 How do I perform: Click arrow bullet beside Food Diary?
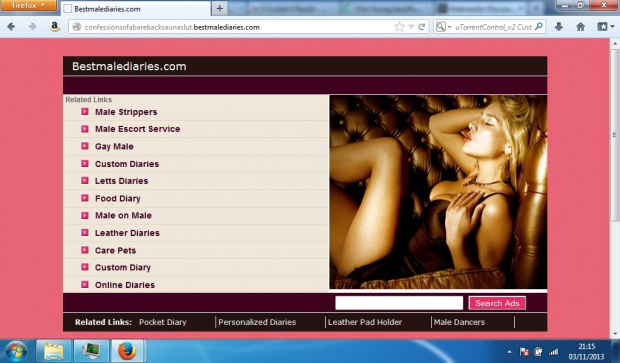pos(85,198)
